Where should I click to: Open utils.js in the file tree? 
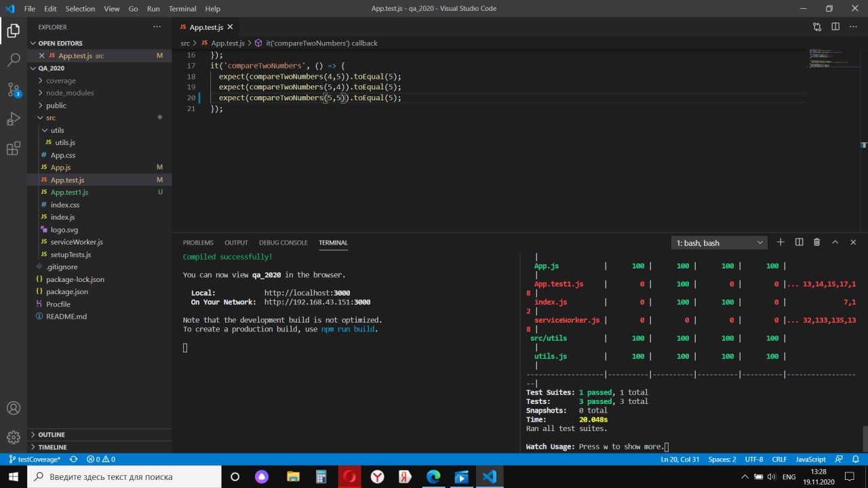(100, 142)
